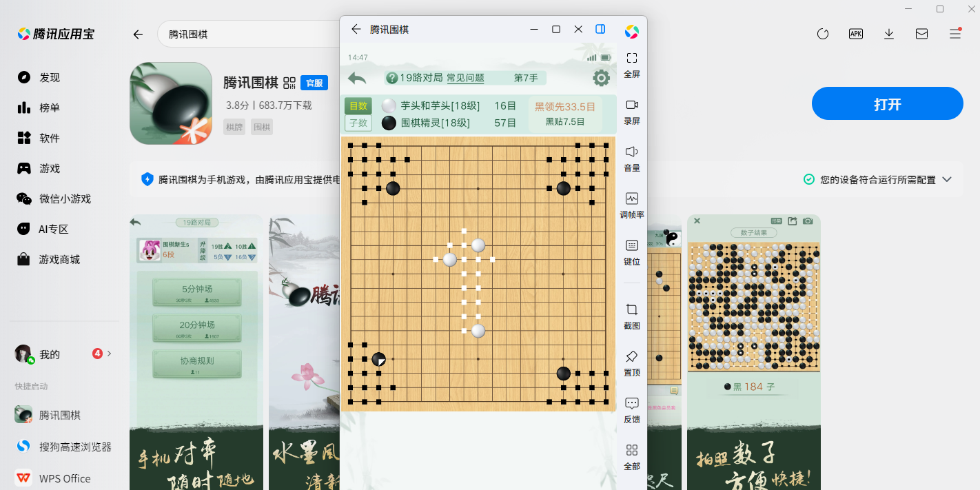Click the QR code icon beside 腾讯围棋
The image size is (980, 490).
(x=289, y=83)
